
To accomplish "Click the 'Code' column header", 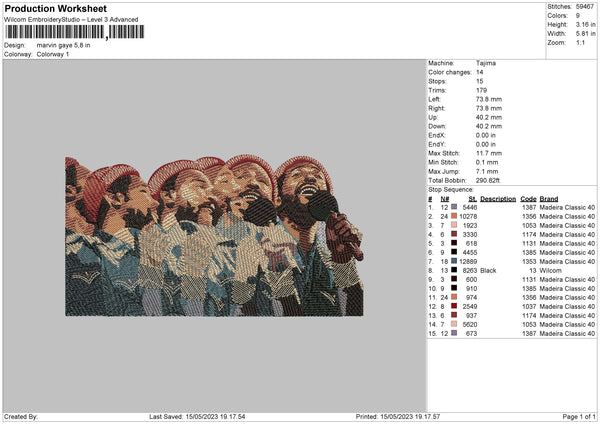I will point(528,199).
